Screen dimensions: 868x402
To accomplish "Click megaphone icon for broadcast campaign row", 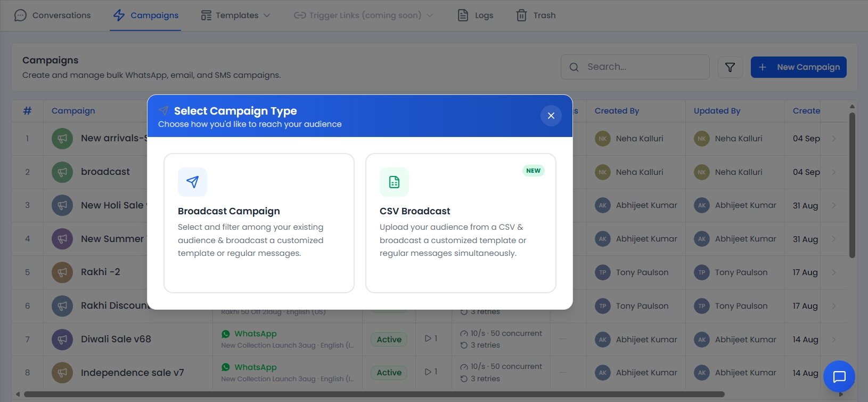I will coord(62,172).
